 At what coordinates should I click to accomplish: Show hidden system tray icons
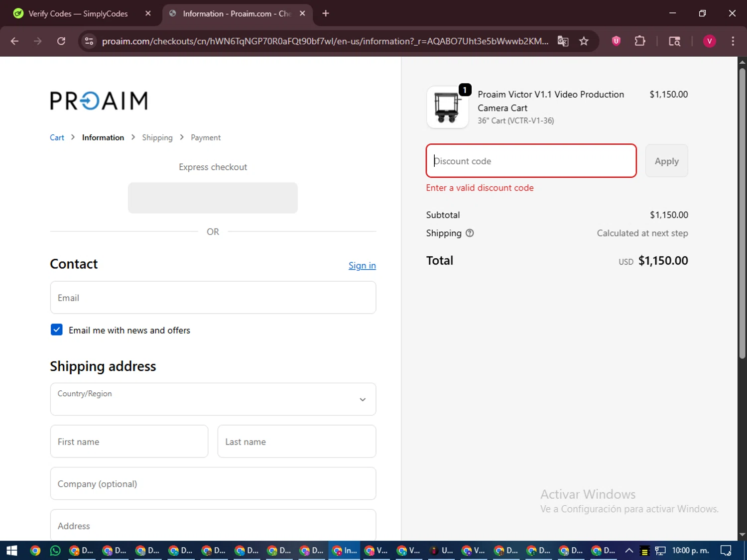click(629, 551)
